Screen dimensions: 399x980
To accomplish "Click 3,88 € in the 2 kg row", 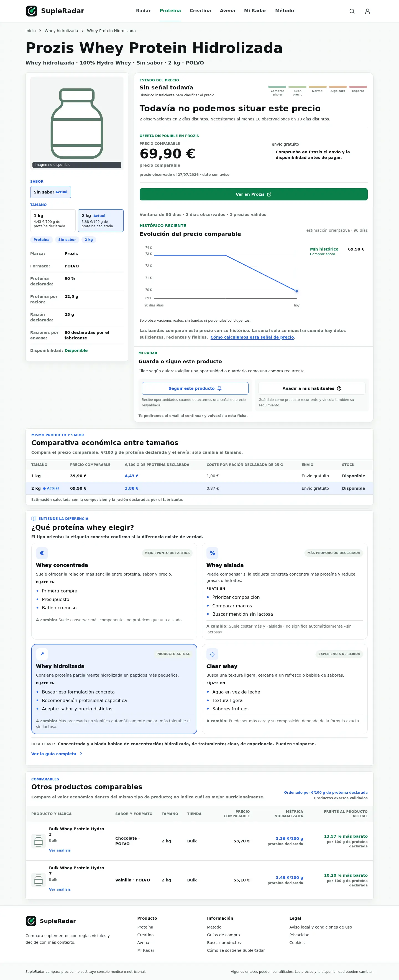I will [x=132, y=489].
